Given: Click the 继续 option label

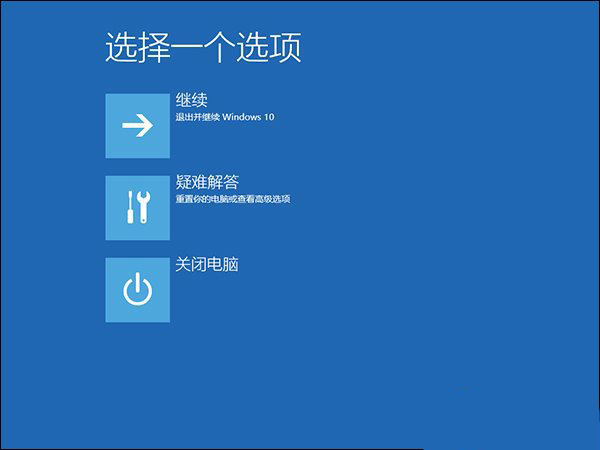Looking at the screenshot, I should (x=191, y=101).
